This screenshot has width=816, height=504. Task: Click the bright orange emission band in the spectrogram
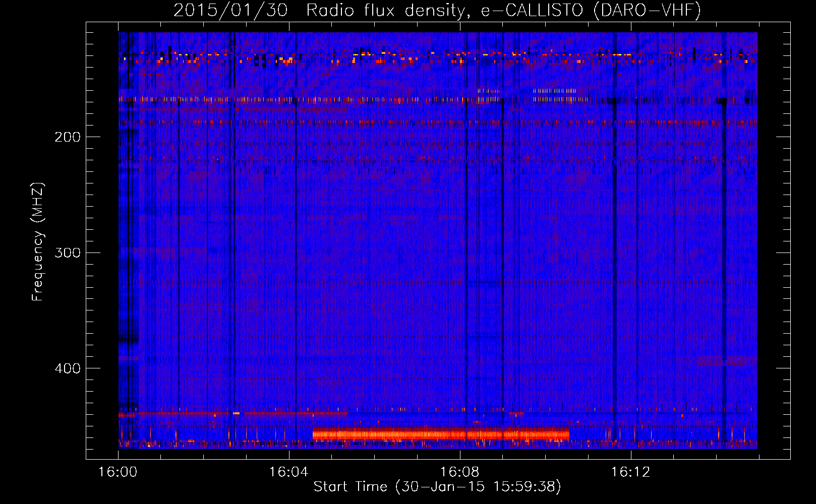tap(441, 434)
